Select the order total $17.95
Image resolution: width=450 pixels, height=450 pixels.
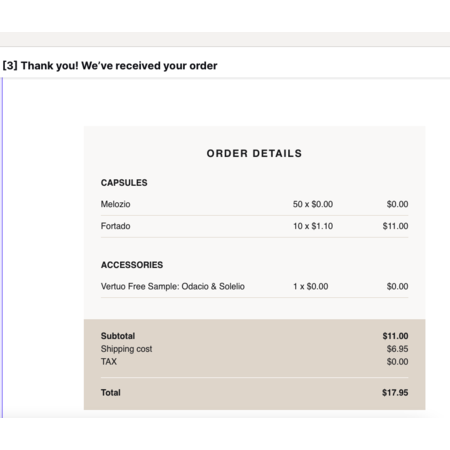click(x=395, y=392)
